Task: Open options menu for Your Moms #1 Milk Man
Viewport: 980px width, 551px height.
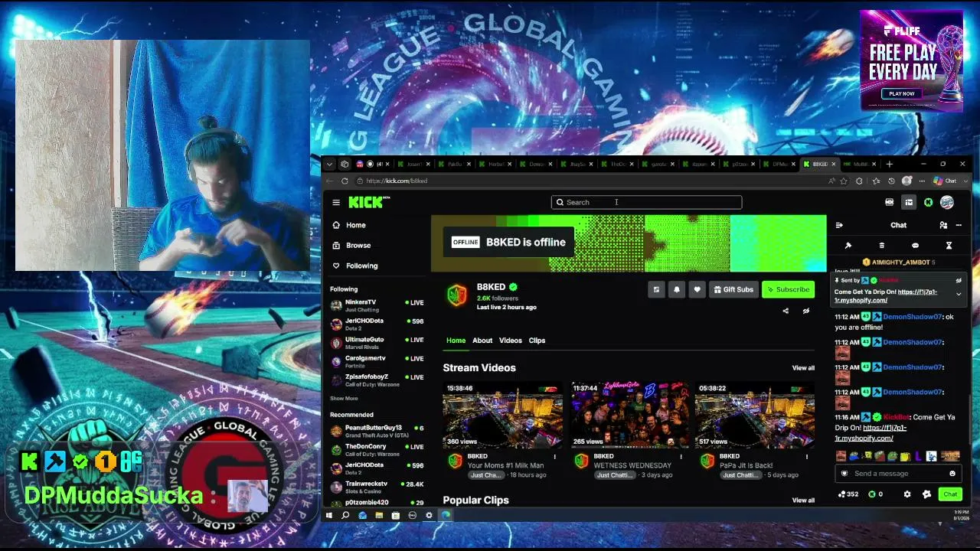Action: coord(554,457)
